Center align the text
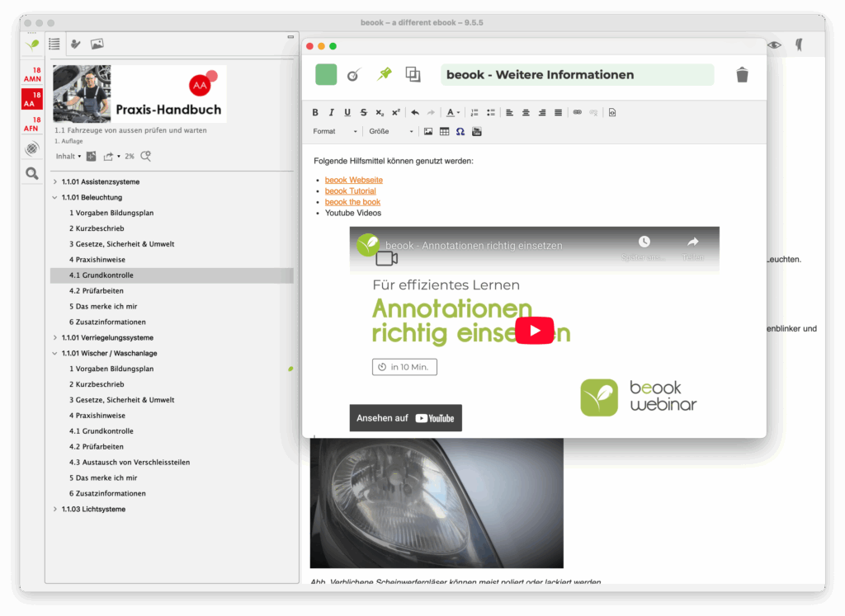 (526, 112)
